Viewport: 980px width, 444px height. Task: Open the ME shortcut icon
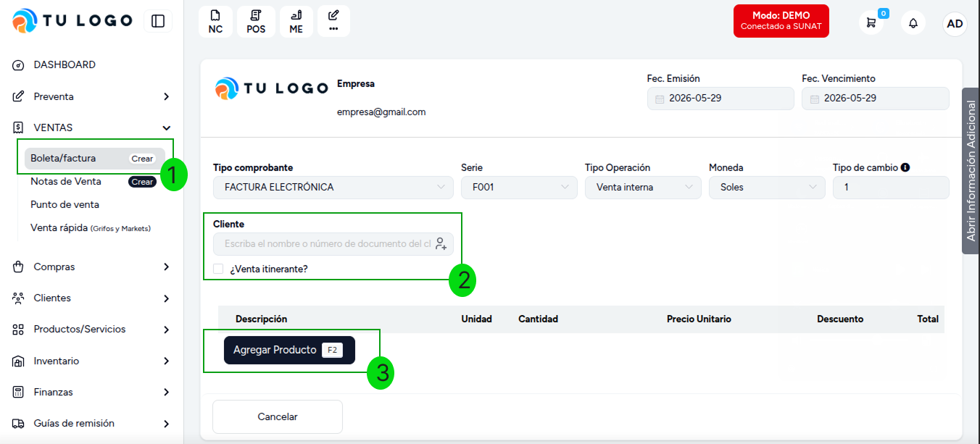[x=296, y=22]
